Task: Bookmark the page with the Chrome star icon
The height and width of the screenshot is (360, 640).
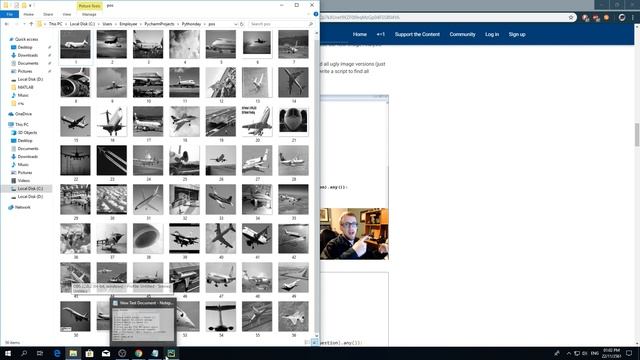Action: (x=571, y=18)
